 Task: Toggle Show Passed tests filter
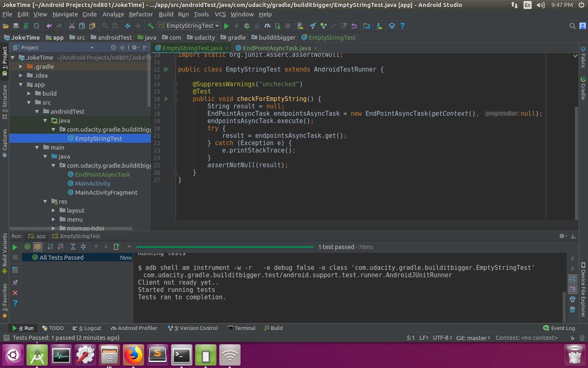point(27,247)
